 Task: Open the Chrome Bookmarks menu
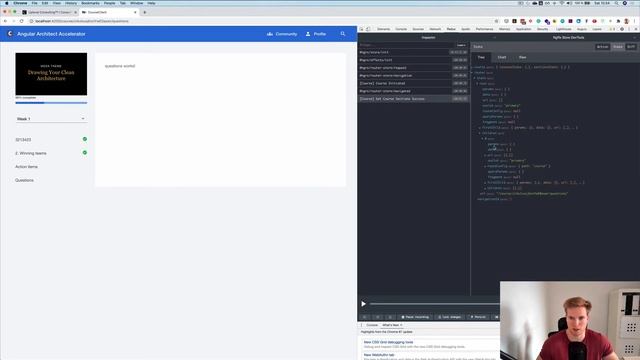(x=90, y=3)
